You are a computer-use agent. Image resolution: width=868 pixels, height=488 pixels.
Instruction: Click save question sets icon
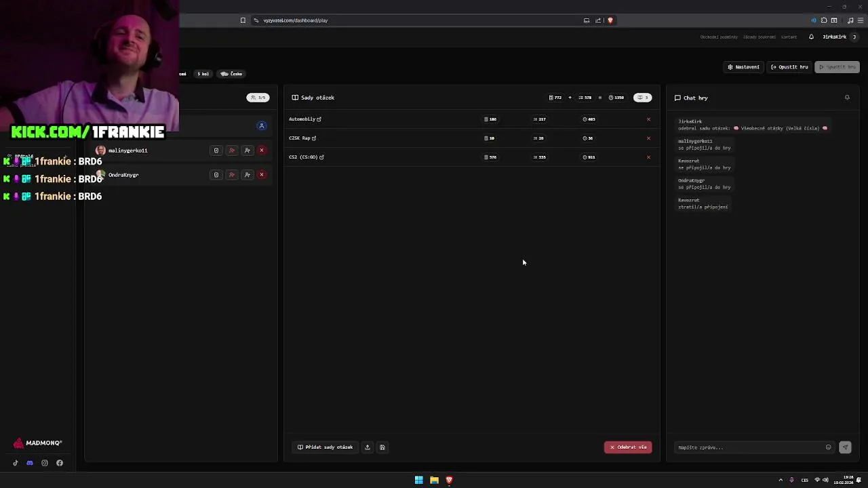point(382,447)
